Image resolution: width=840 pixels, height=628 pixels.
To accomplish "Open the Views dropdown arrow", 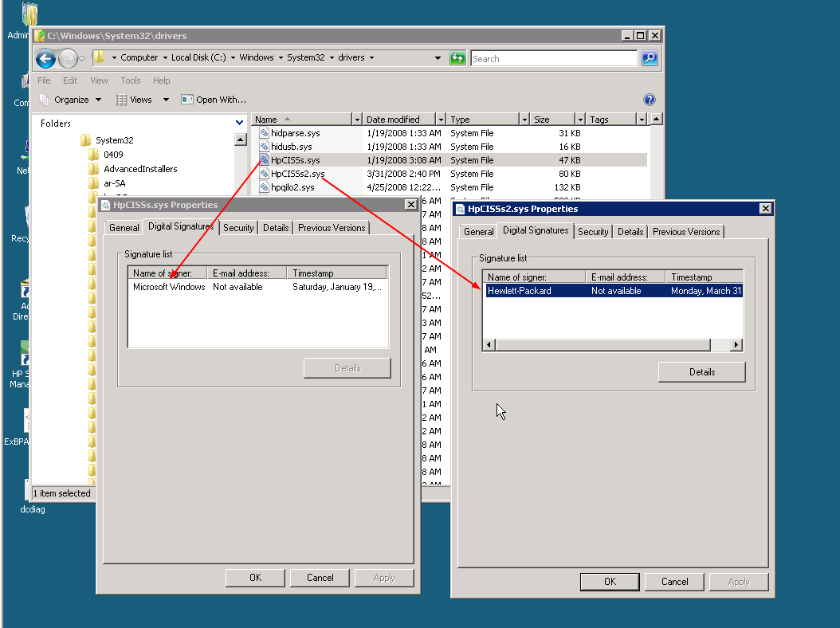I will click(x=166, y=100).
